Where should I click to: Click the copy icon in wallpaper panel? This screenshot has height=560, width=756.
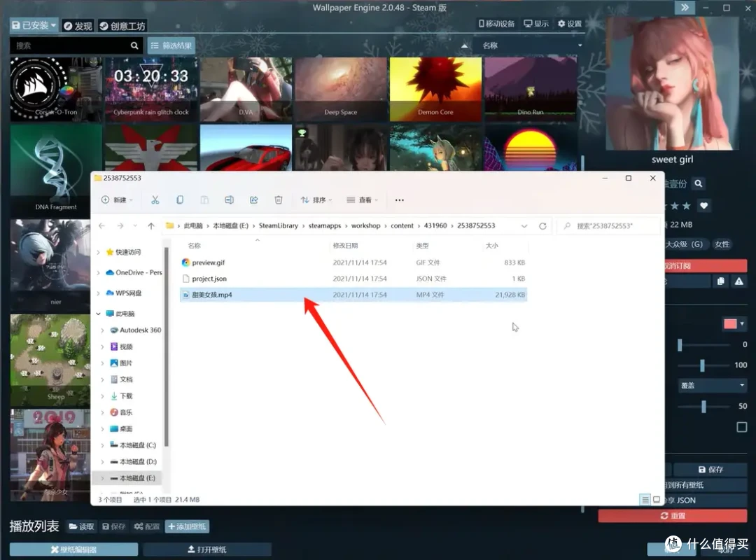click(721, 281)
